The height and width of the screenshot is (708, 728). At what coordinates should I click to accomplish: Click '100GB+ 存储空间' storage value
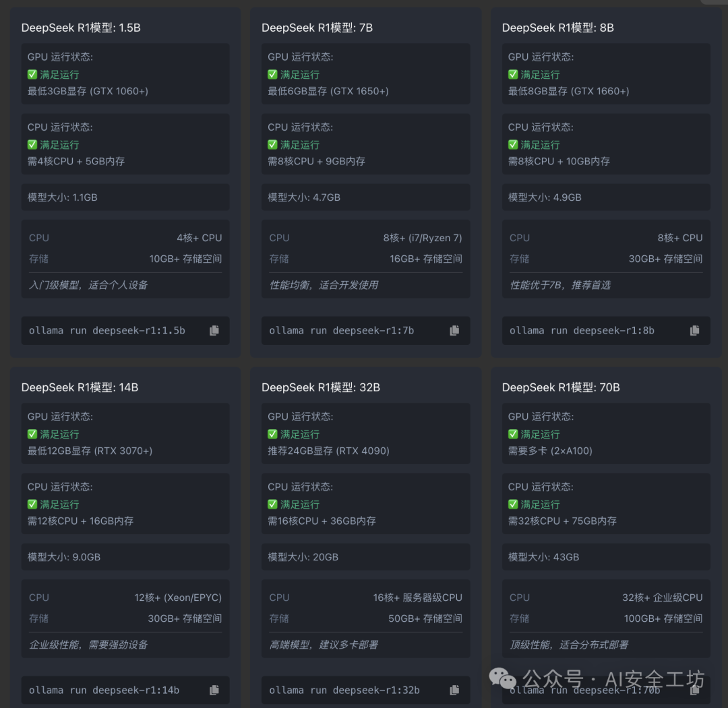[x=663, y=618]
